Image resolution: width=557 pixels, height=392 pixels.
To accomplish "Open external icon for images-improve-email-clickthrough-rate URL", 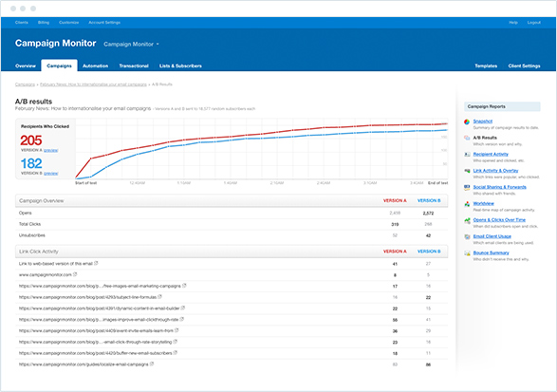I will coord(181,319).
